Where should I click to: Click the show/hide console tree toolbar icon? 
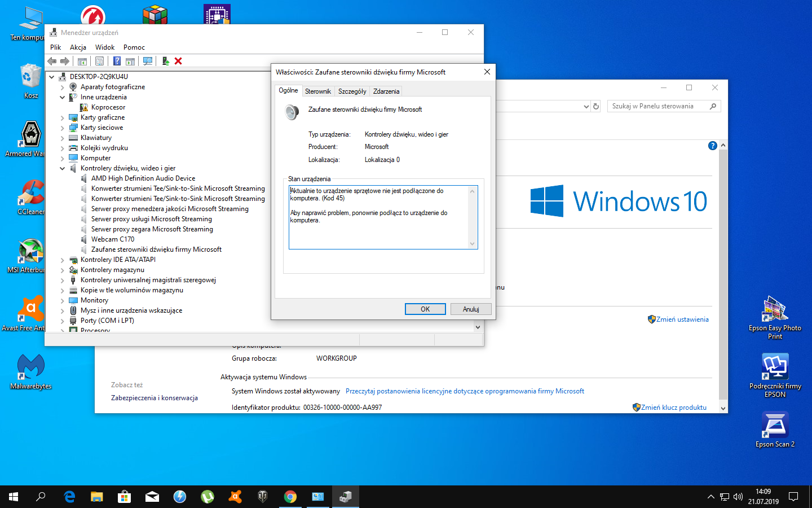(82, 61)
